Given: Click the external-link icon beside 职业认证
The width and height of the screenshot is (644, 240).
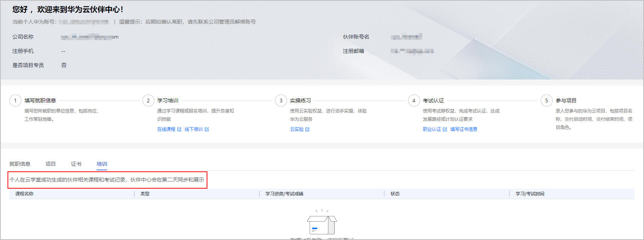Looking at the screenshot, I should click(x=445, y=129).
